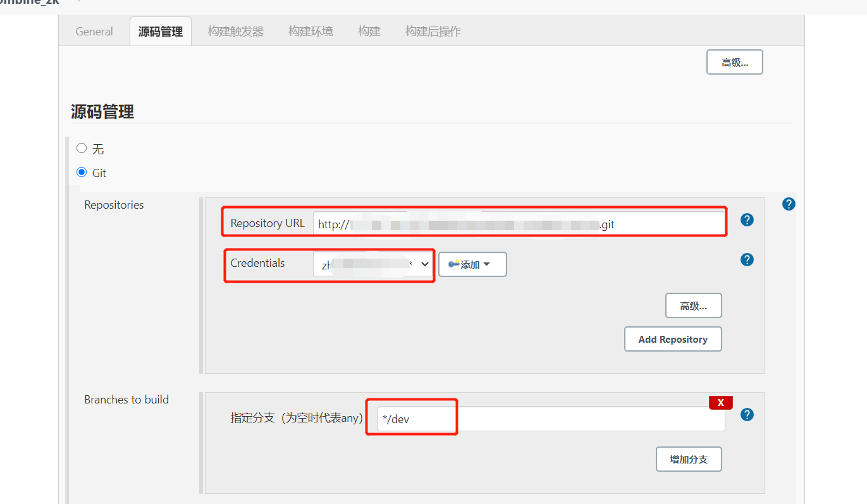
Task: Switch to the 构建后操作 tab
Action: (x=433, y=32)
